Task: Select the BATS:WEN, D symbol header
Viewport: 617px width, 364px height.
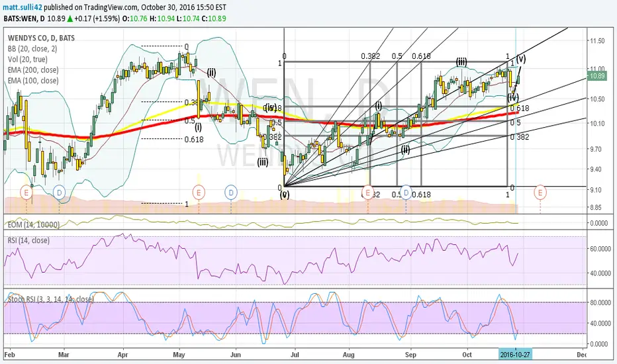Action: tap(24, 19)
